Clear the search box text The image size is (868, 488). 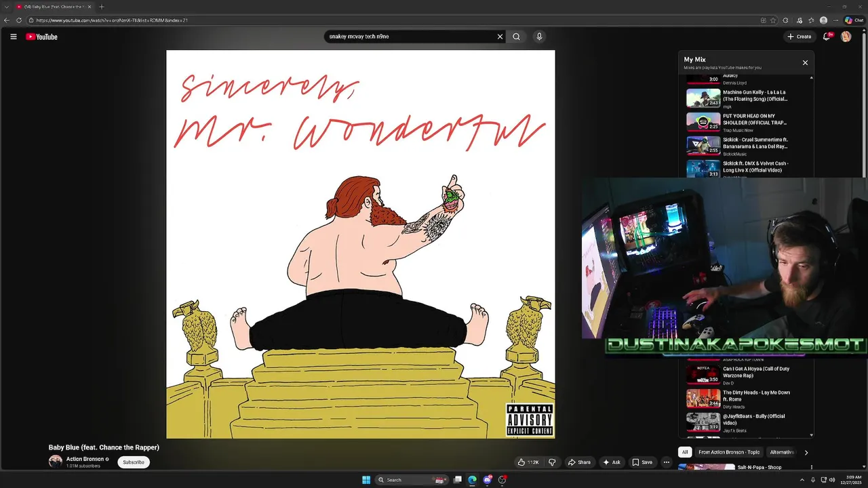pyautogui.click(x=500, y=37)
